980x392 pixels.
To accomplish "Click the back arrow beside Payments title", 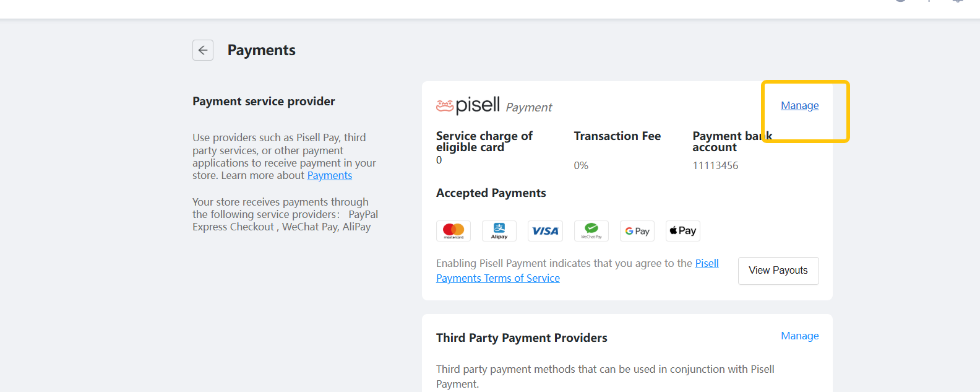I will (x=203, y=50).
